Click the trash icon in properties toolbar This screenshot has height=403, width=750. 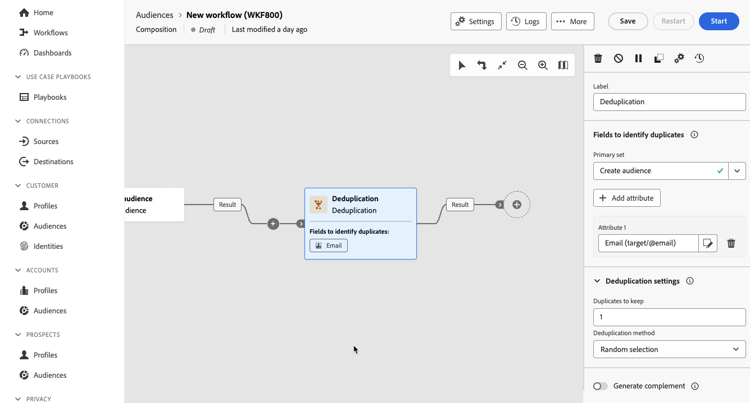pyautogui.click(x=598, y=58)
